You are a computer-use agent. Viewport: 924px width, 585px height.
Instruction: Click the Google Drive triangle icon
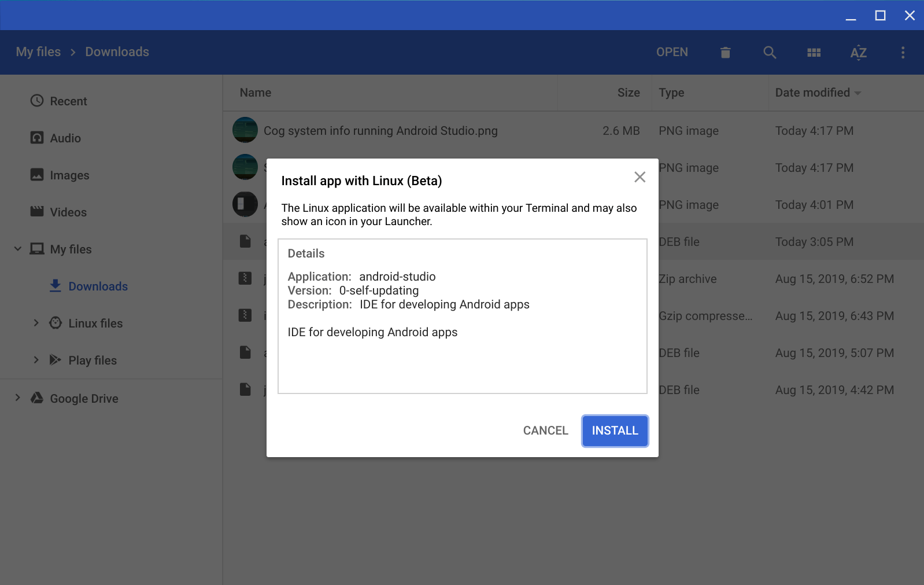coord(37,398)
